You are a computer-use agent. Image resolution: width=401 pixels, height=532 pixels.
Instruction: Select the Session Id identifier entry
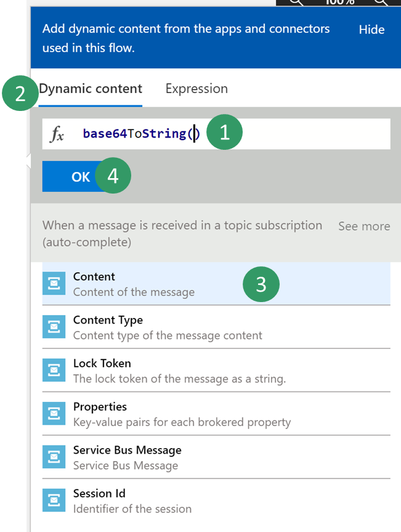[132, 509]
